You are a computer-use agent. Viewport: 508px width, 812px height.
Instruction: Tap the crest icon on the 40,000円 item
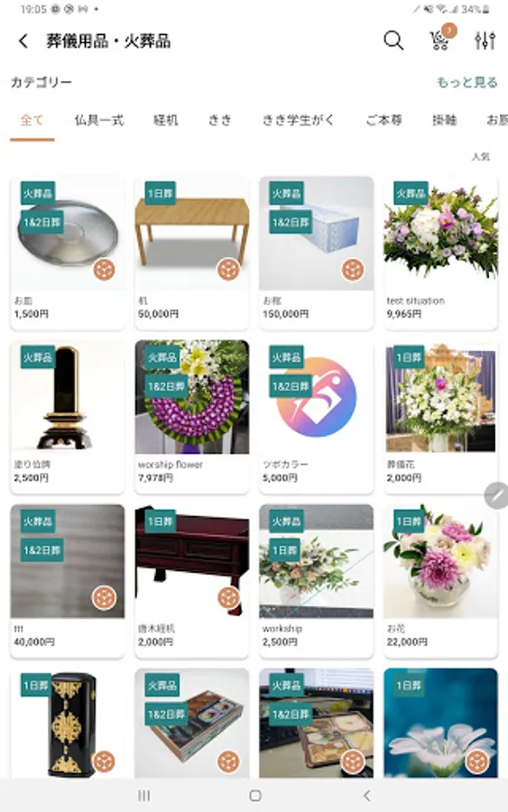[x=104, y=597]
